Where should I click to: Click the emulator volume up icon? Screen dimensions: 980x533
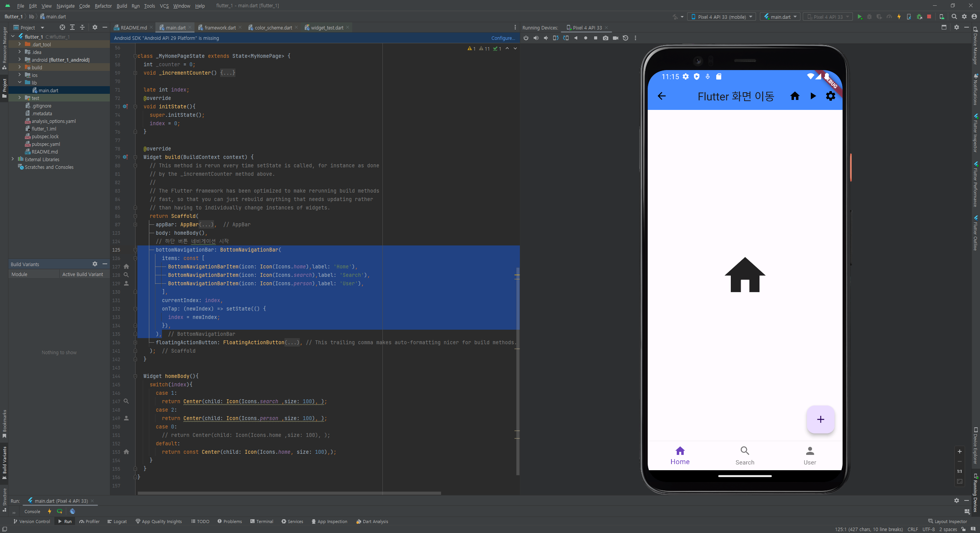pyautogui.click(x=536, y=38)
